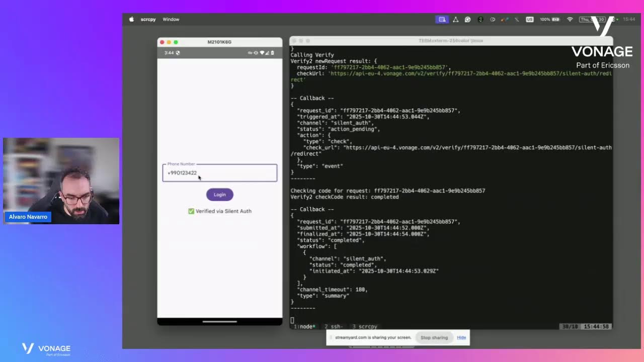Click Stop sharing button
This screenshot has width=644, height=362.
click(x=434, y=337)
